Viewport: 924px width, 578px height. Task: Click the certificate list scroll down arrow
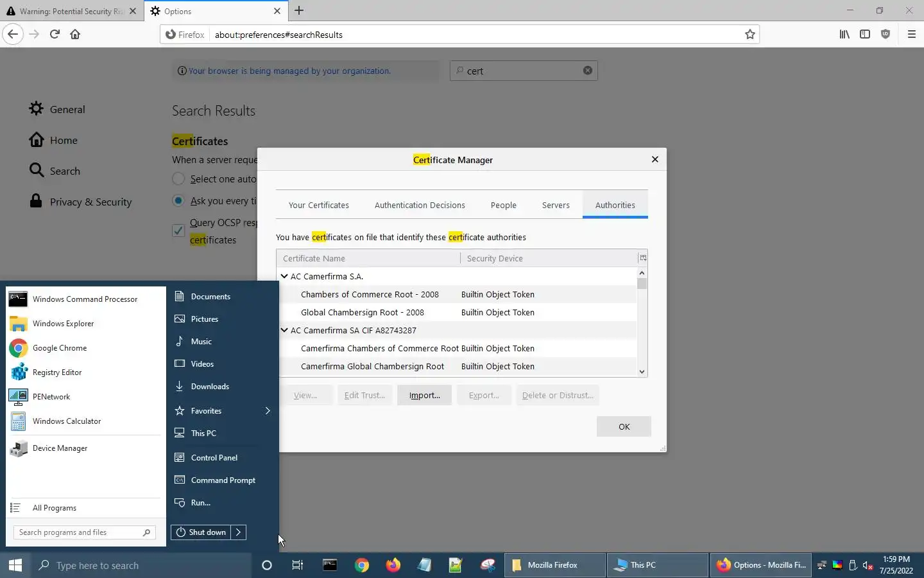pyautogui.click(x=642, y=371)
